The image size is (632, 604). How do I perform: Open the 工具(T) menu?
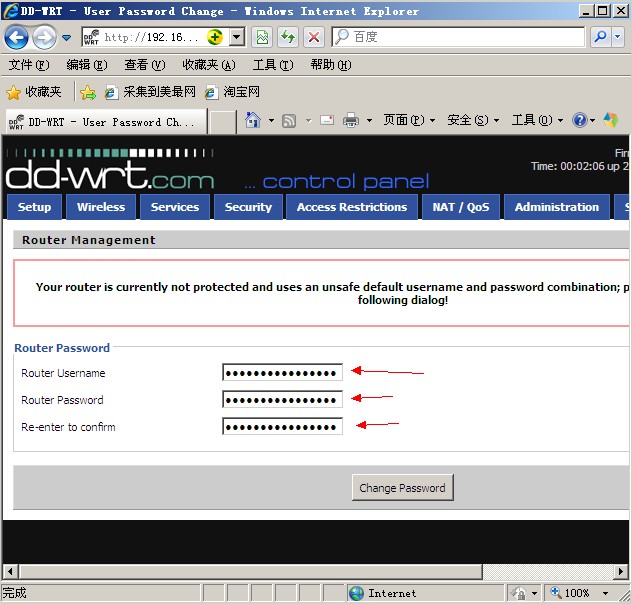[273, 65]
